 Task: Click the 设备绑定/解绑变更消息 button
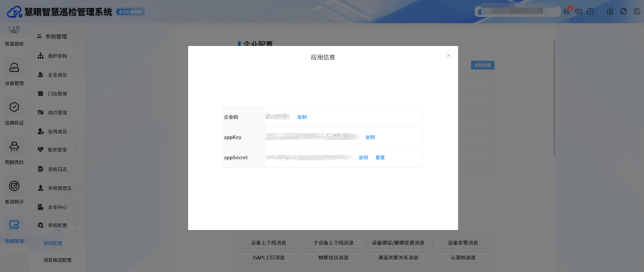click(x=398, y=242)
